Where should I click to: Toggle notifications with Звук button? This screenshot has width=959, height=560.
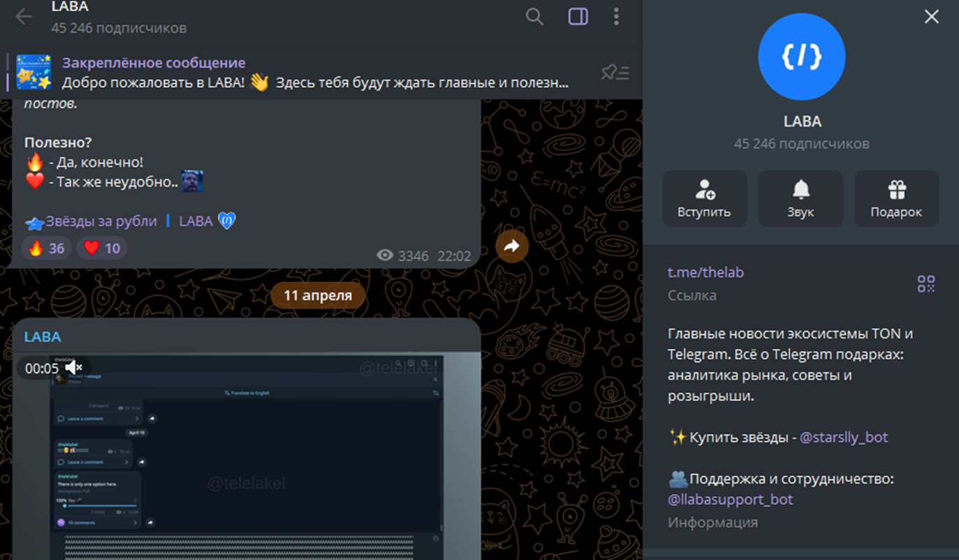(800, 198)
